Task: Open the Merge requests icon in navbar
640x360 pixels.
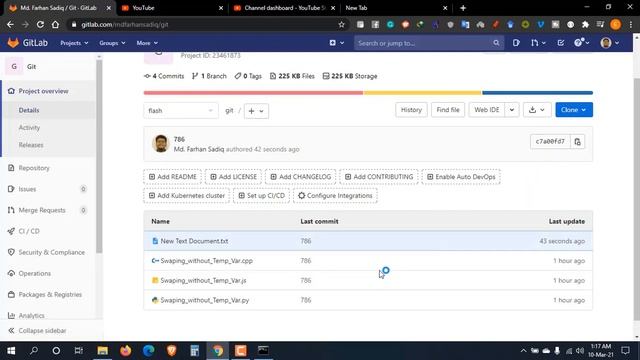Action: click(x=538, y=43)
